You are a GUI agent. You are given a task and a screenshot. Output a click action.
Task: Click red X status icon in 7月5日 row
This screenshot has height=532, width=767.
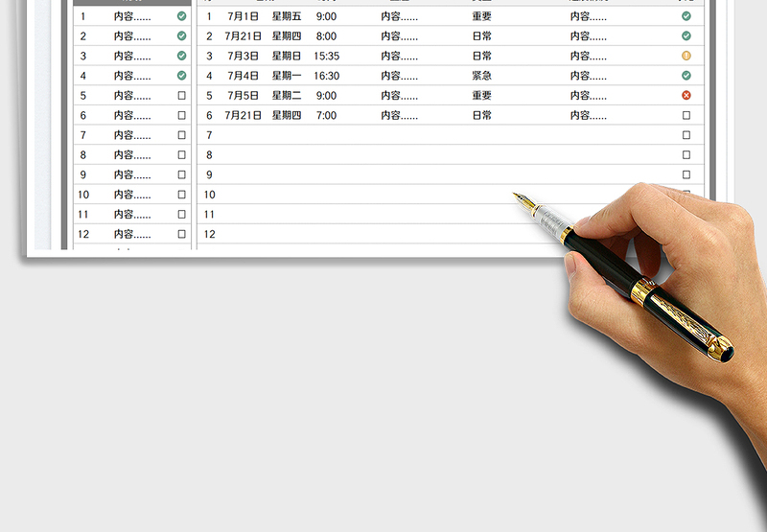tap(686, 95)
